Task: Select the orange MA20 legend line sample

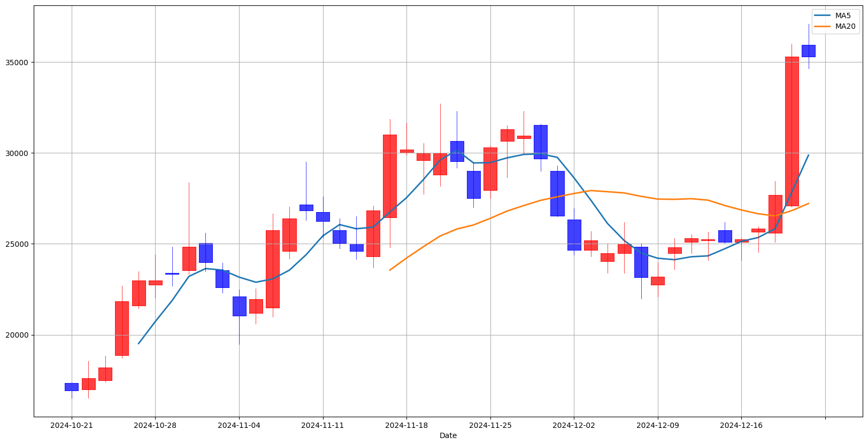Action: pyautogui.click(x=823, y=26)
